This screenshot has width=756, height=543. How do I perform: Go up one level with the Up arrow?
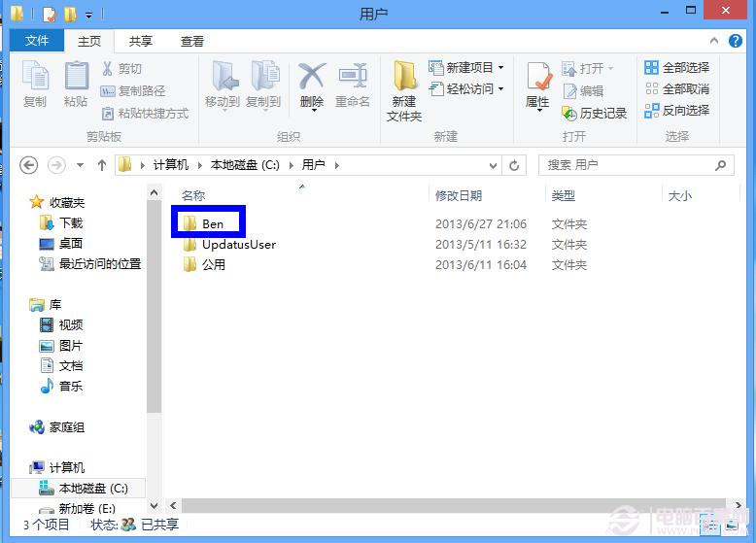coord(102,165)
